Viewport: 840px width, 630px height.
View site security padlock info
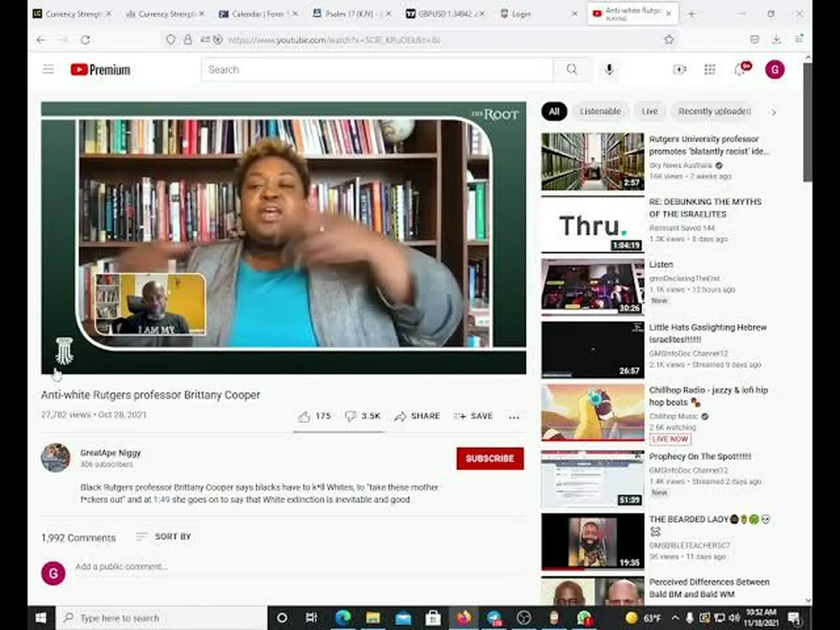(188, 39)
